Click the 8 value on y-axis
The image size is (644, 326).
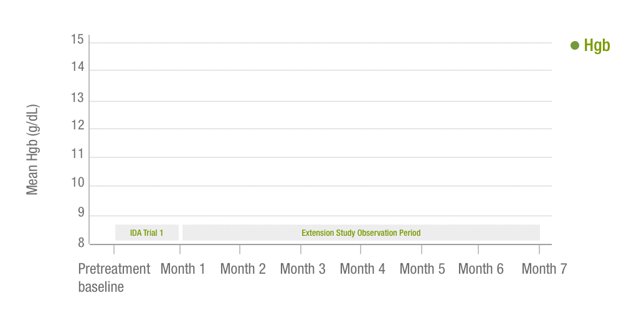[81, 243]
